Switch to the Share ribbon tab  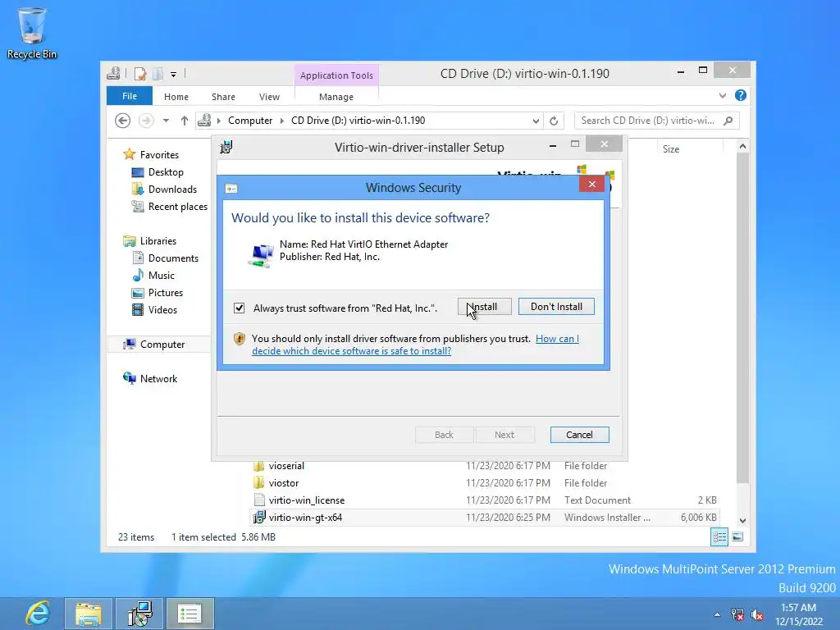coord(223,97)
